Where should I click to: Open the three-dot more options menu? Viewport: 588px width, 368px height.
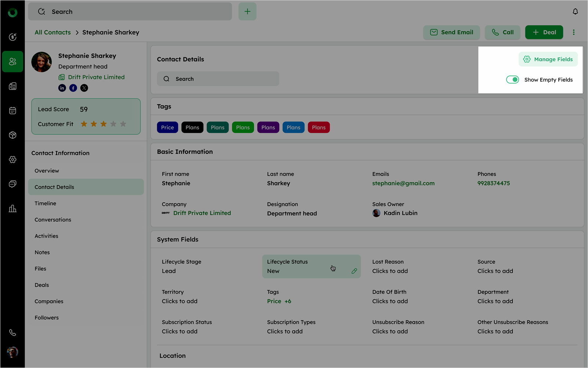tap(574, 32)
